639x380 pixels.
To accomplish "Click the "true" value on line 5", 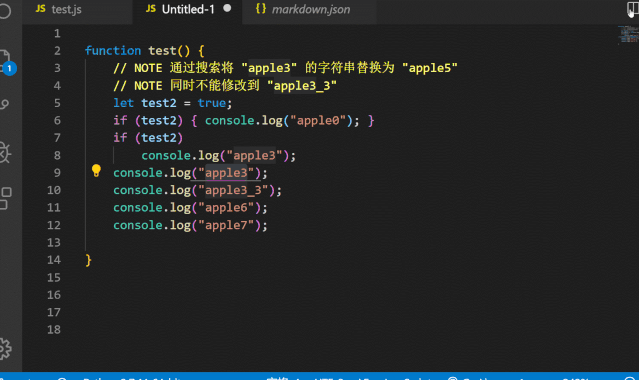I will point(212,103).
